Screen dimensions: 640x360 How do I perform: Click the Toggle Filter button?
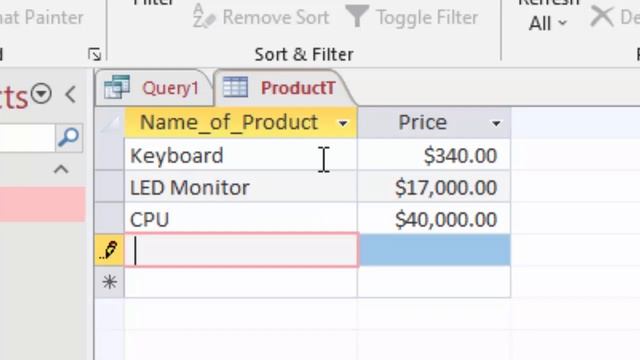pyautogui.click(x=412, y=17)
